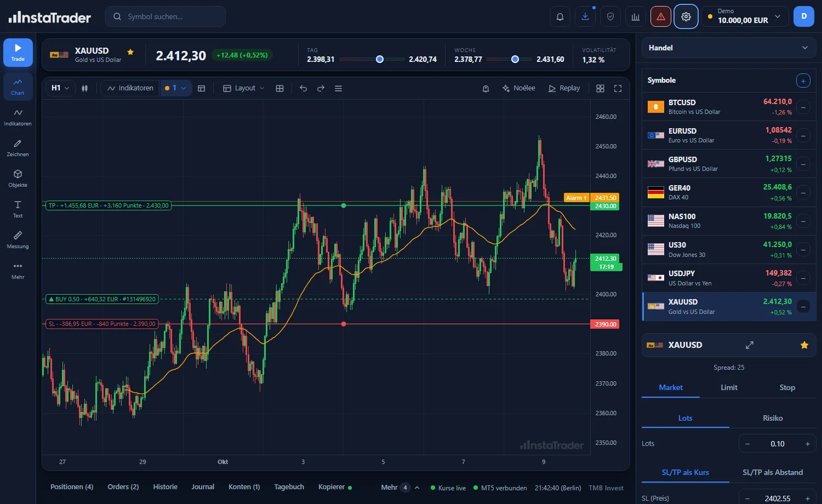The image size is (822, 504).
Task: Select the Text tool in sidebar
Action: pyautogui.click(x=18, y=209)
